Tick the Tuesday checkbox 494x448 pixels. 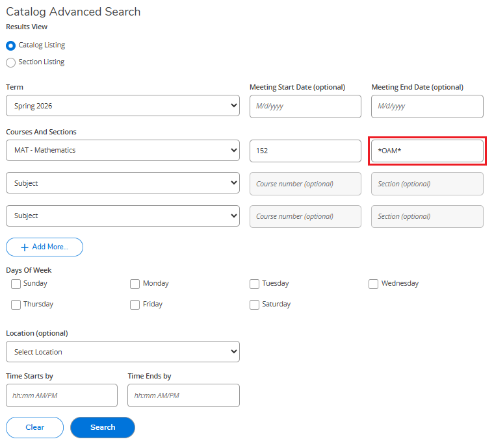tap(254, 284)
